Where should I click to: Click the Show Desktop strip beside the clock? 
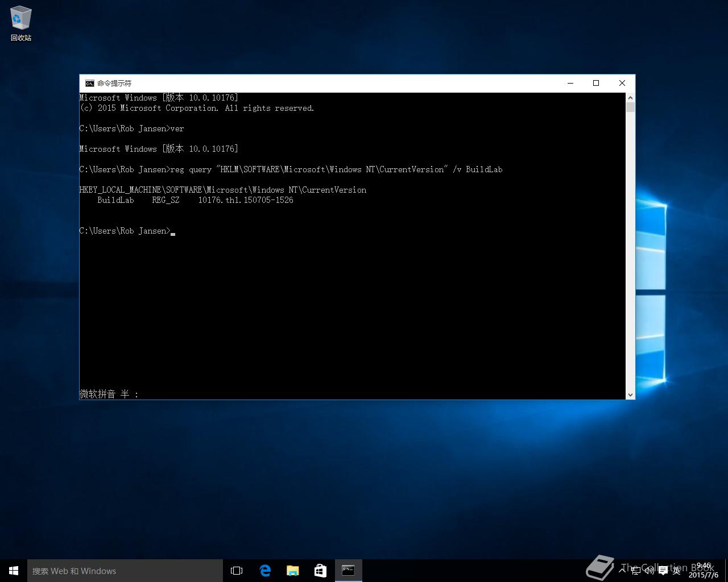click(726, 571)
